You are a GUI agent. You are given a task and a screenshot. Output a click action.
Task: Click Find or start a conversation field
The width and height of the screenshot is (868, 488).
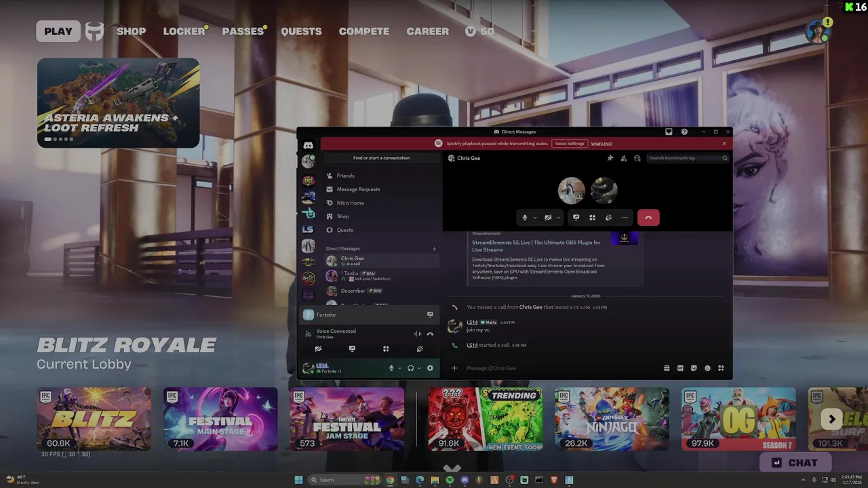[381, 158]
